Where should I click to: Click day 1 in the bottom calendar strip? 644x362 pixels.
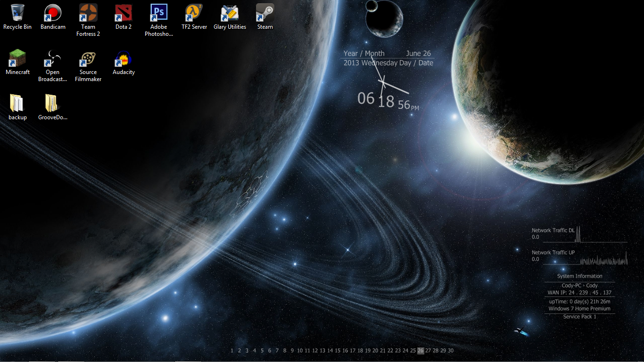click(x=232, y=351)
